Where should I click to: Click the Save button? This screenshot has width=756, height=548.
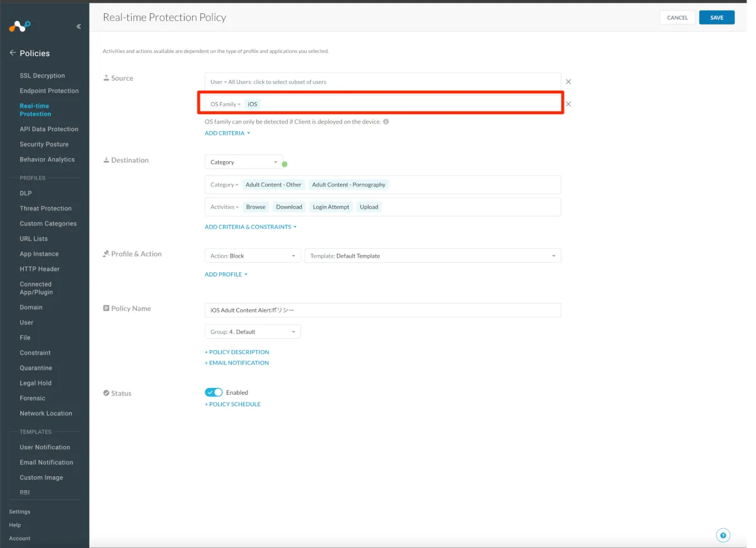click(x=716, y=18)
